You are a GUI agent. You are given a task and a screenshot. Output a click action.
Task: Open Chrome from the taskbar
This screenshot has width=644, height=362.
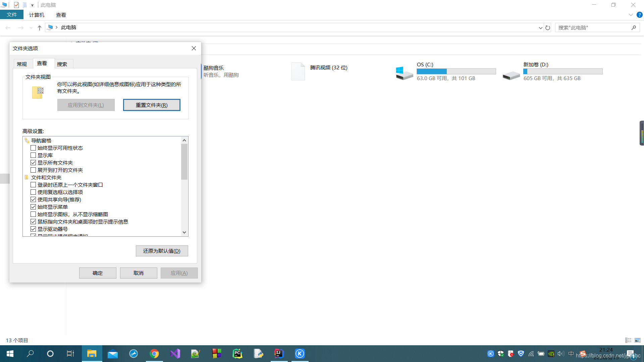pos(154,354)
